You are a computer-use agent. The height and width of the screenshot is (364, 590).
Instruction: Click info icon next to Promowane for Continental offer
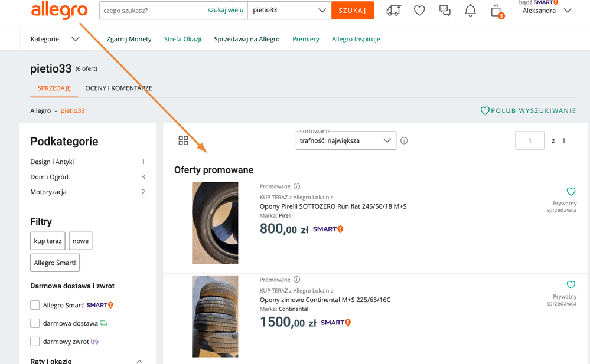point(297,280)
